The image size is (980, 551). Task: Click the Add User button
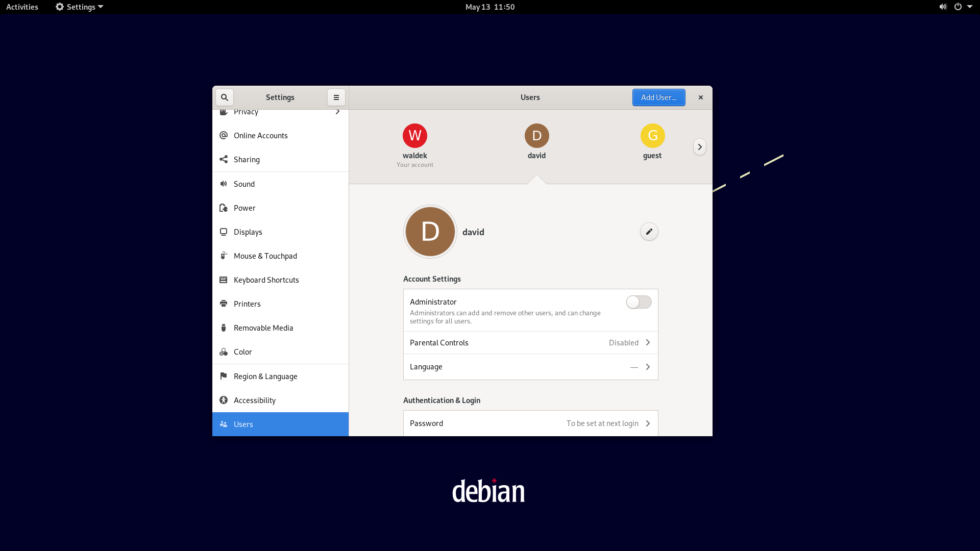(658, 97)
